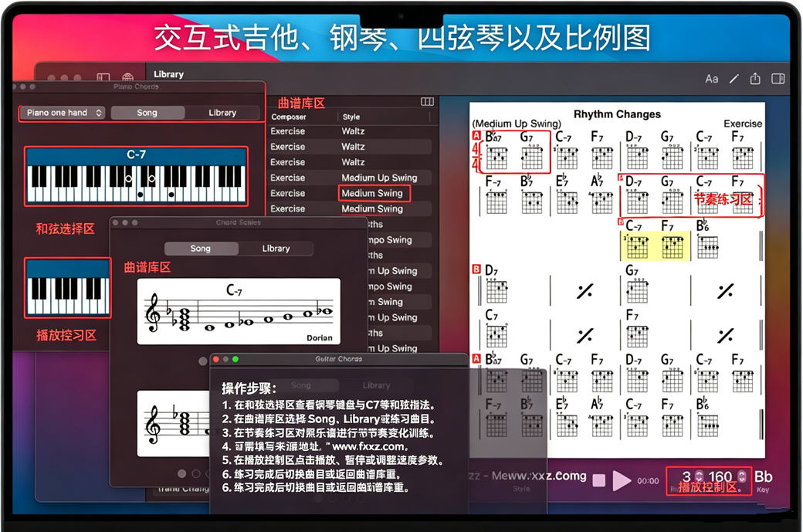Click the (Medium Up Swing) style label on chart
Image resolution: width=803 pixels, height=532 pixels.
(x=517, y=124)
